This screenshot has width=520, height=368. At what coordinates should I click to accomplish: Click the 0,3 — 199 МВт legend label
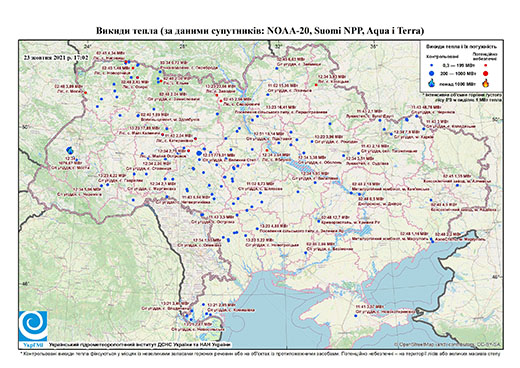[458, 66]
